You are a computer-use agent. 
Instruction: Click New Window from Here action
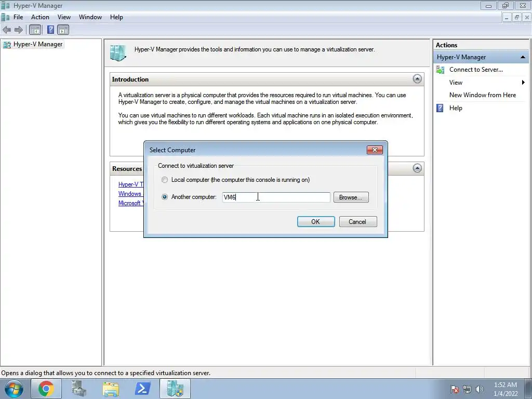coord(483,96)
